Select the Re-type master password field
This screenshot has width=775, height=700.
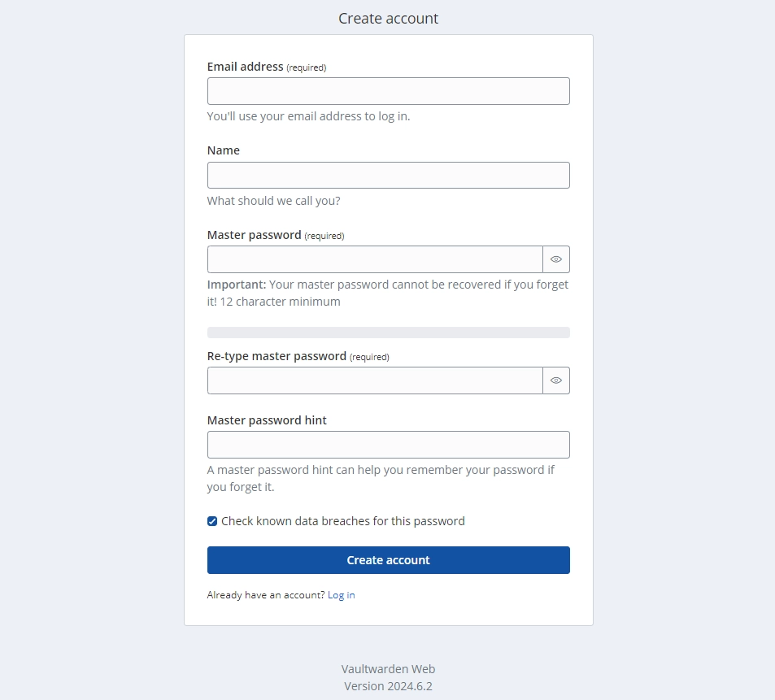pyautogui.click(x=375, y=380)
